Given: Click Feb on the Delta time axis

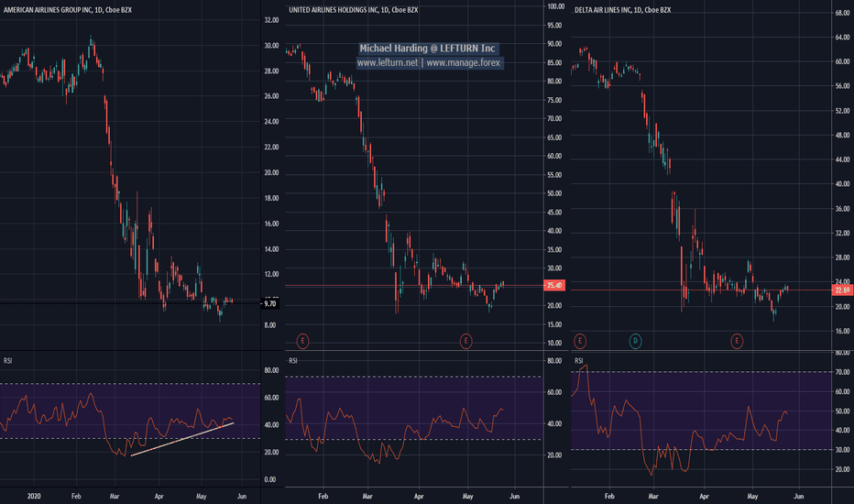Looking at the screenshot, I should [x=609, y=497].
